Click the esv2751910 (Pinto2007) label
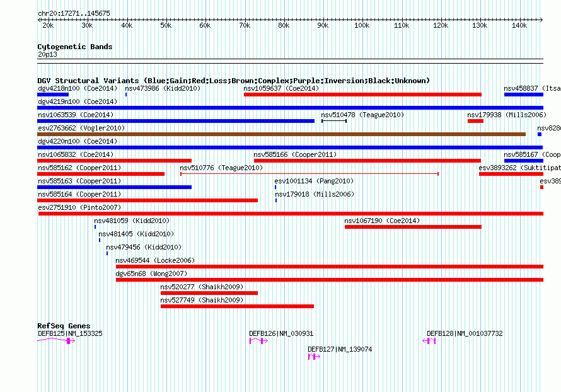 click(79, 207)
